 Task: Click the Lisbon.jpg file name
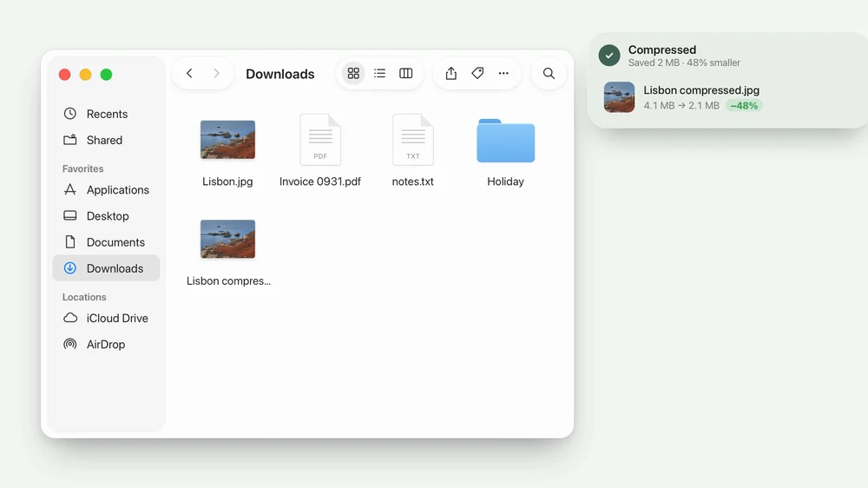pyautogui.click(x=227, y=181)
